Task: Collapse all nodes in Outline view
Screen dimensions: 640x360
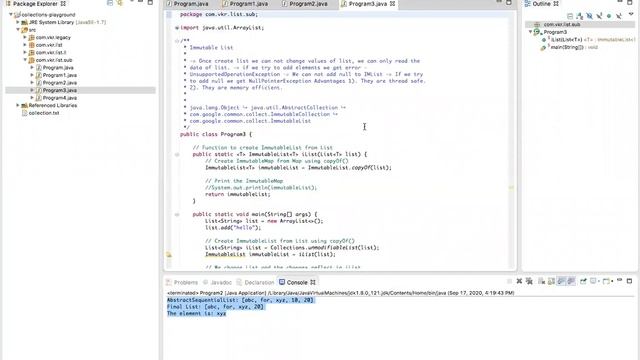Action: pyautogui.click(x=570, y=16)
